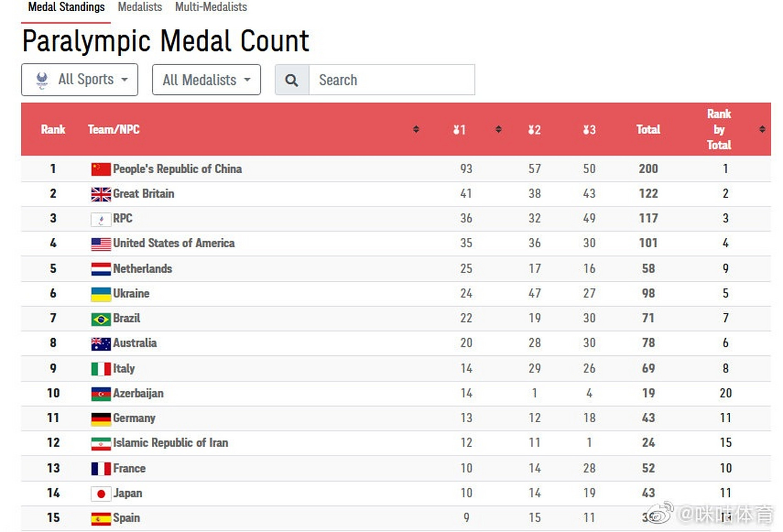The image size is (783, 532).
Task: Sort table by Team/NPC arrows
Action: (x=416, y=129)
